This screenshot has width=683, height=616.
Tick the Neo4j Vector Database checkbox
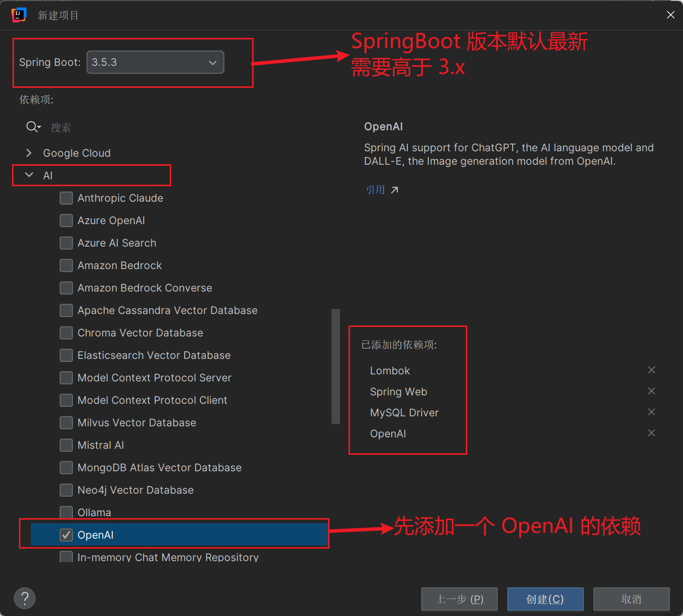pos(66,490)
